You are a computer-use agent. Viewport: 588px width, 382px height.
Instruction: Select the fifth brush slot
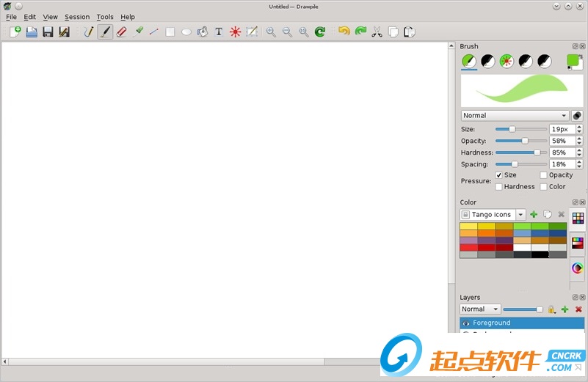pyautogui.click(x=545, y=61)
